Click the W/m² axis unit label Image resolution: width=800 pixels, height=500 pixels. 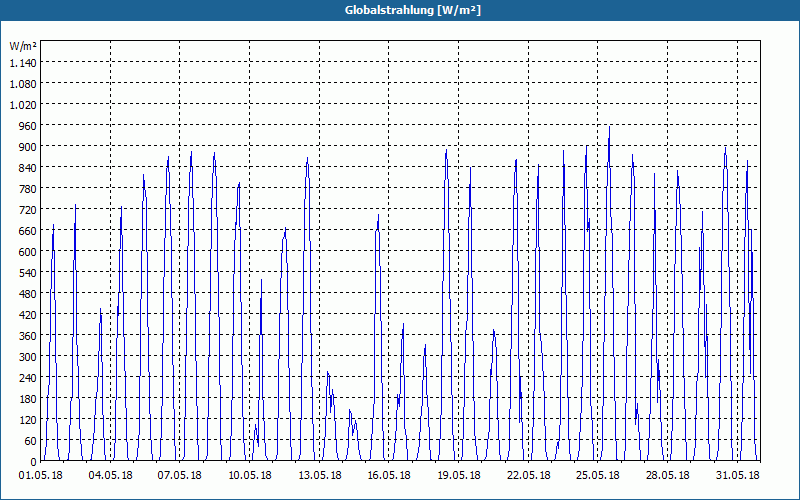[23, 46]
